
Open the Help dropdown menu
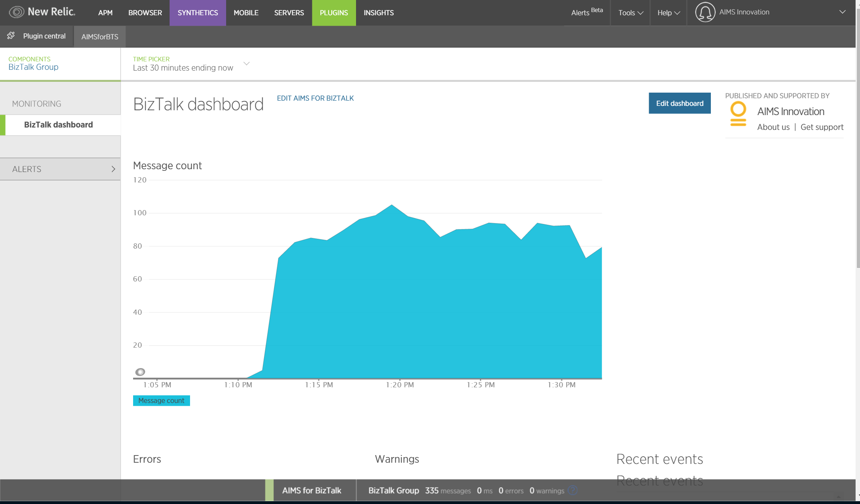(668, 13)
